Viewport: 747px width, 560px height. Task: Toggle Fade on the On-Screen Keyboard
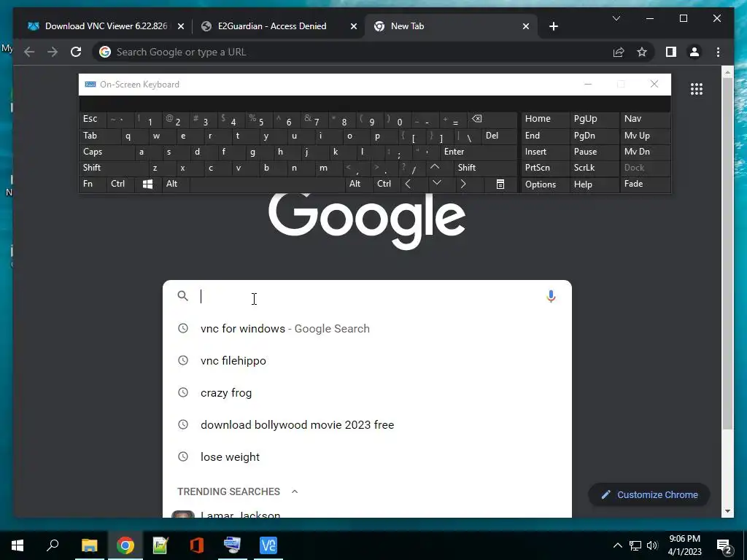click(645, 184)
